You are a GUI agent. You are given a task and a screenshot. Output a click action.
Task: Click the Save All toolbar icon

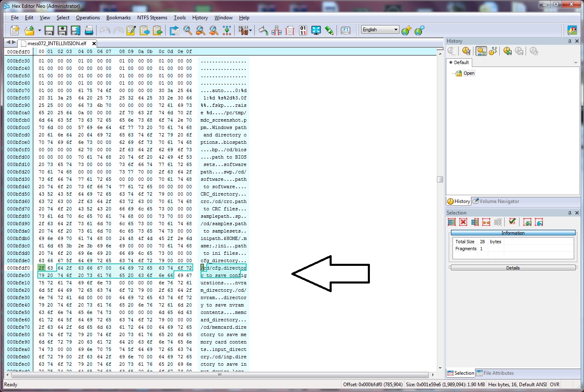[x=76, y=30]
